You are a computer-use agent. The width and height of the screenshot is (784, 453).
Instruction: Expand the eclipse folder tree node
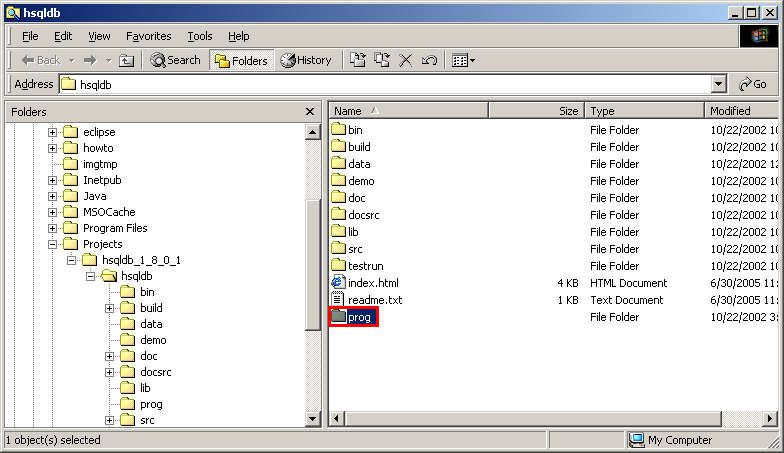tap(53, 132)
